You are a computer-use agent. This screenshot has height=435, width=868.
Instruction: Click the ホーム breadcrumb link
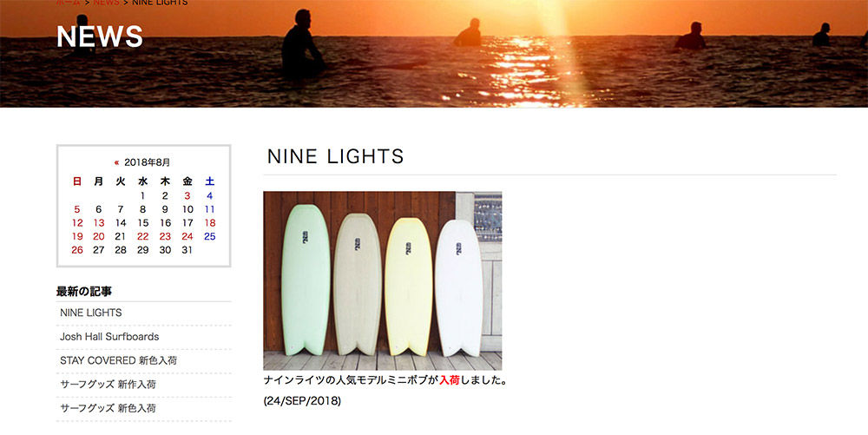coord(69,3)
